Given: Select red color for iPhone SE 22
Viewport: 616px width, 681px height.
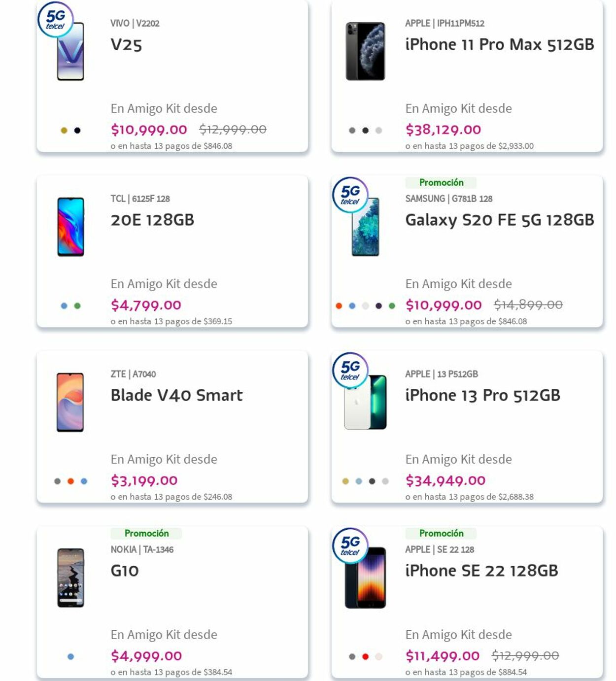Looking at the screenshot, I should [x=365, y=657].
